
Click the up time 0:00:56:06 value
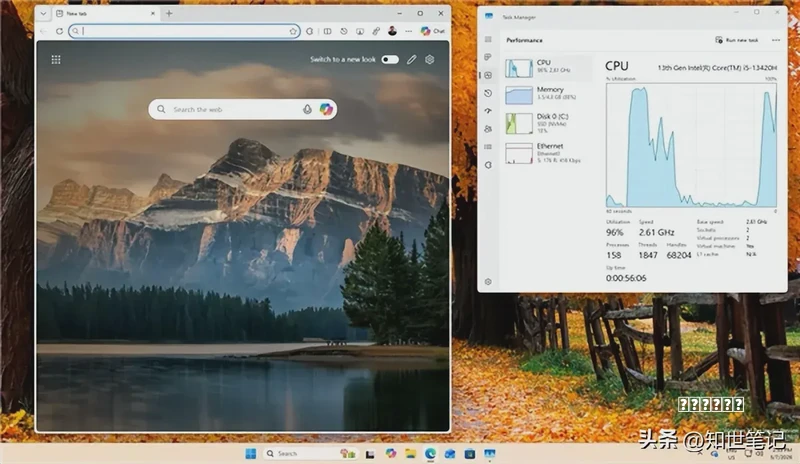pyautogui.click(x=626, y=278)
